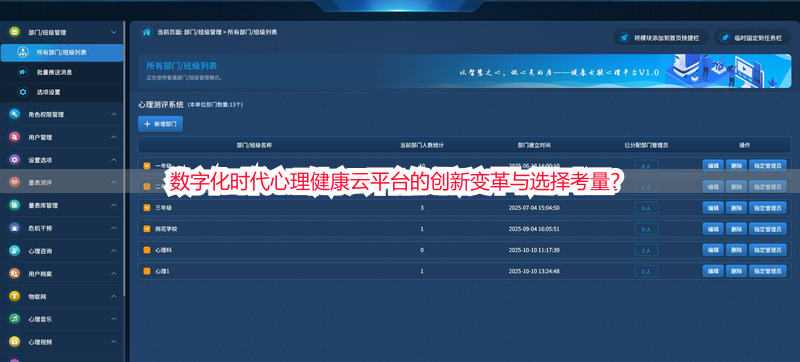Expand the 物联网 chevron

(x=114, y=296)
